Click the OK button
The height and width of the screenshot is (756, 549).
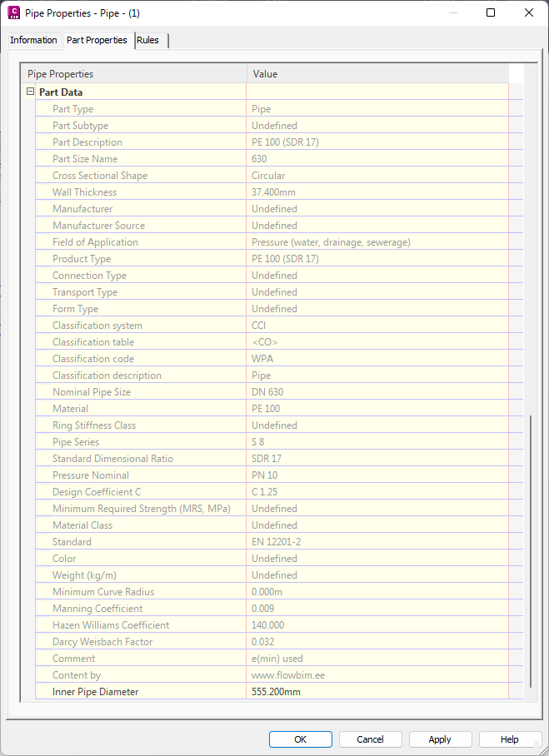click(x=300, y=739)
